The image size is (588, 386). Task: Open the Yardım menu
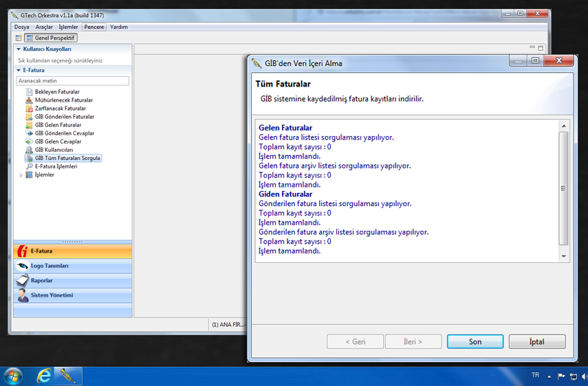point(119,27)
